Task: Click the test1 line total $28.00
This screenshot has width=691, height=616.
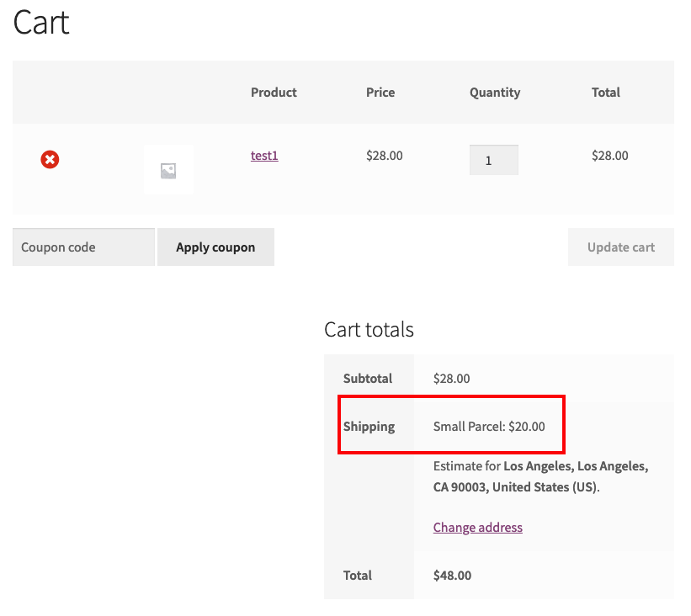Action: [x=610, y=156]
